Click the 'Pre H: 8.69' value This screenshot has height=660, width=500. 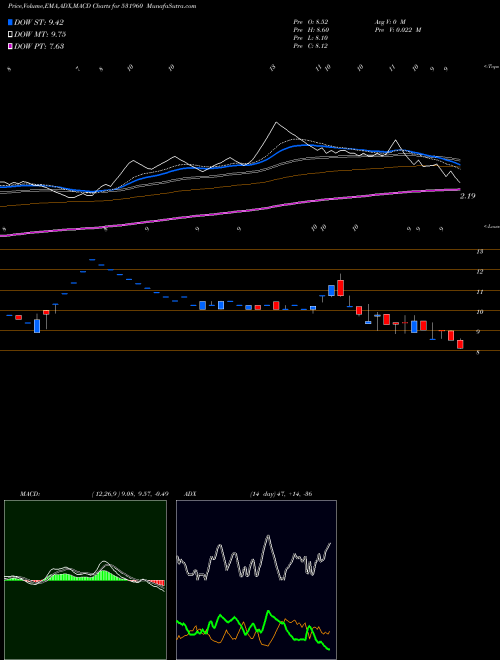point(311,30)
